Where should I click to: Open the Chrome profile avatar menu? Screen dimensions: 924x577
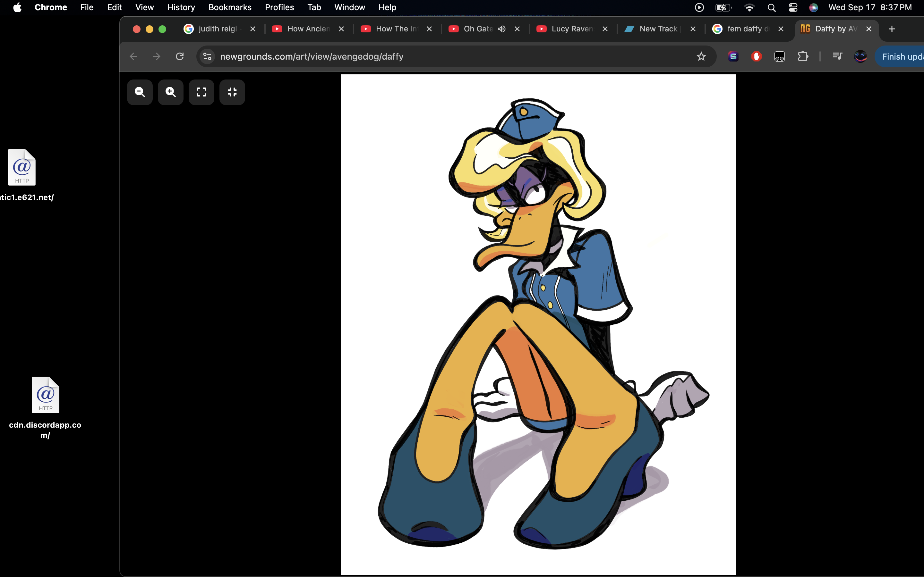point(860,56)
